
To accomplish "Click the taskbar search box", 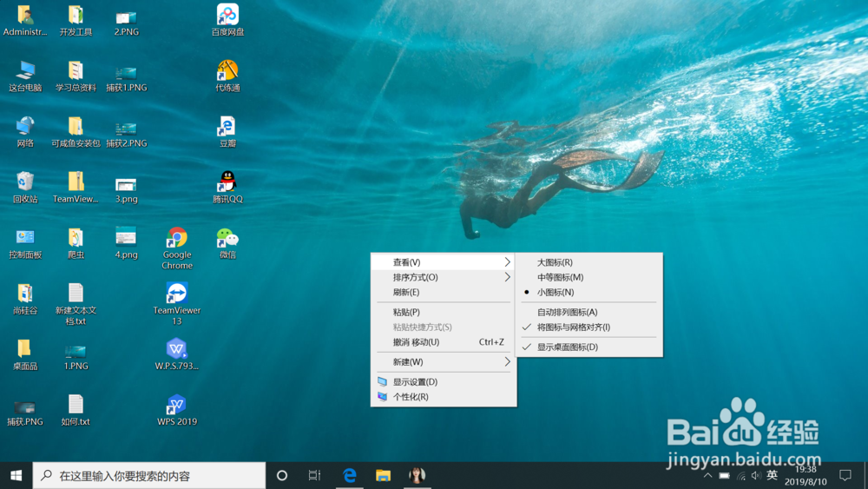I will pos(149,475).
